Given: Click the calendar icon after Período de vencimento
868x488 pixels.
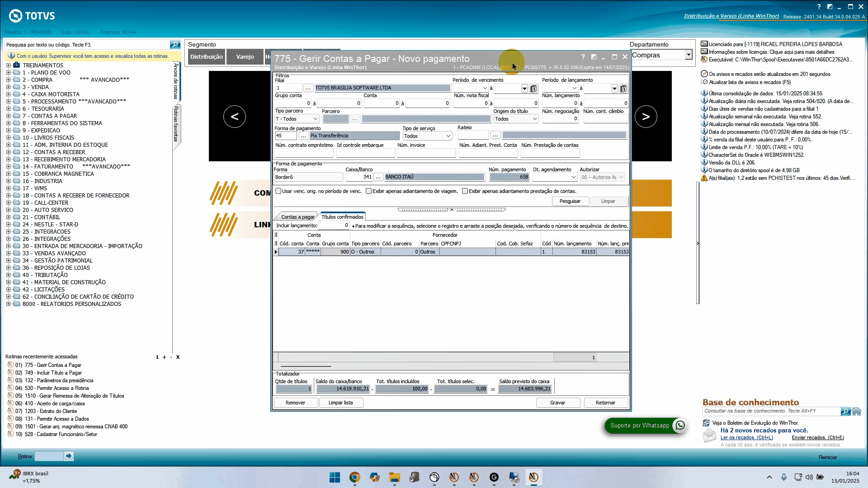Looking at the screenshot, I should (533, 89).
